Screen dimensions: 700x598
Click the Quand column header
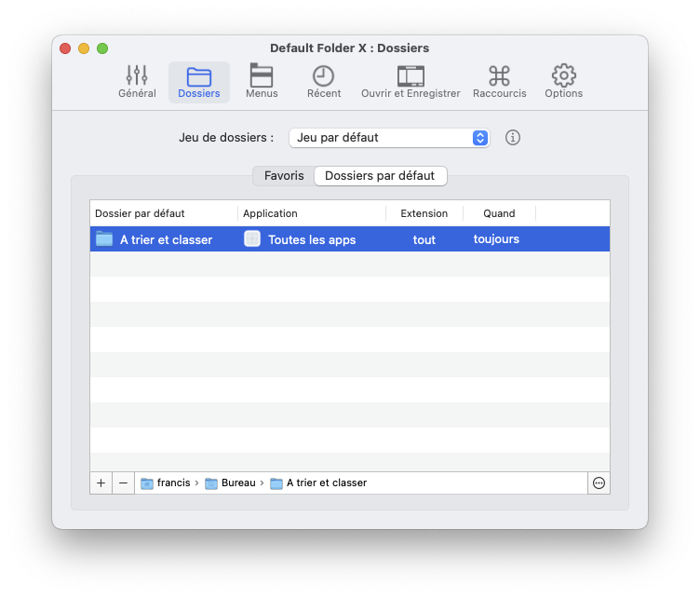pos(499,213)
